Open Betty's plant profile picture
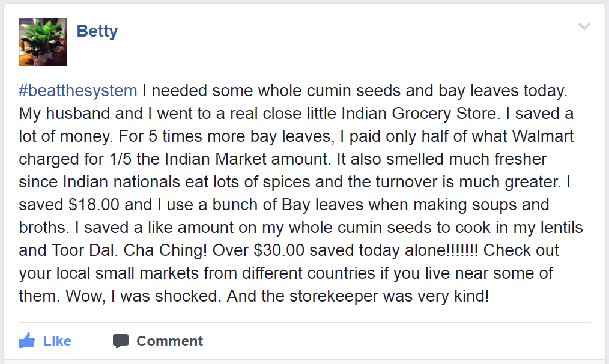609x364 pixels. 43,41
